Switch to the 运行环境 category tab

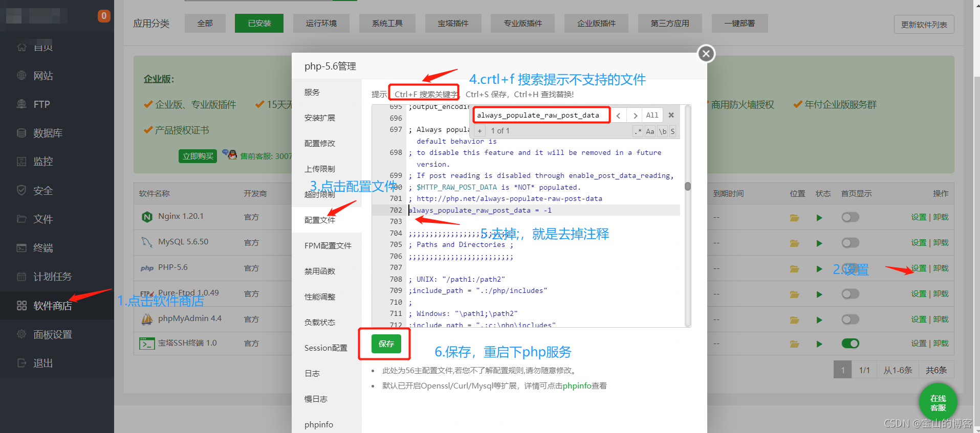click(x=321, y=24)
